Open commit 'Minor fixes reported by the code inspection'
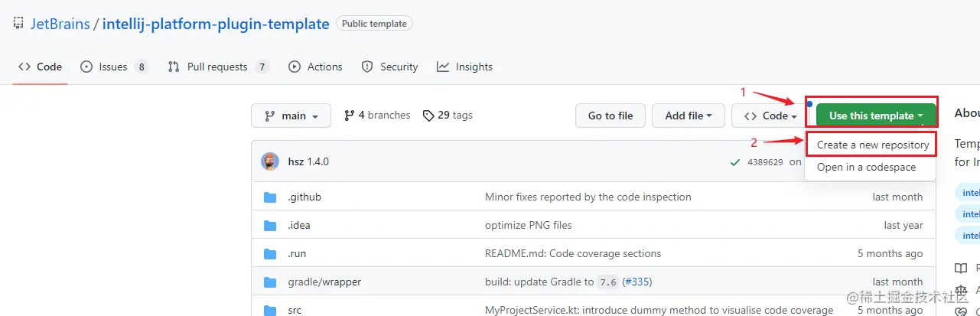Viewport: 980px width, 316px height. point(588,197)
